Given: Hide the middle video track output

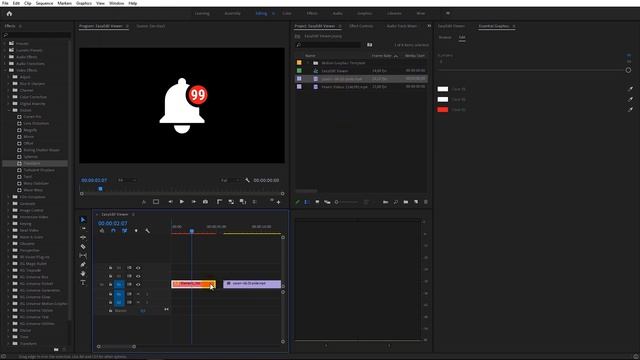Looking at the screenshot, I should [x=138, y=276].
